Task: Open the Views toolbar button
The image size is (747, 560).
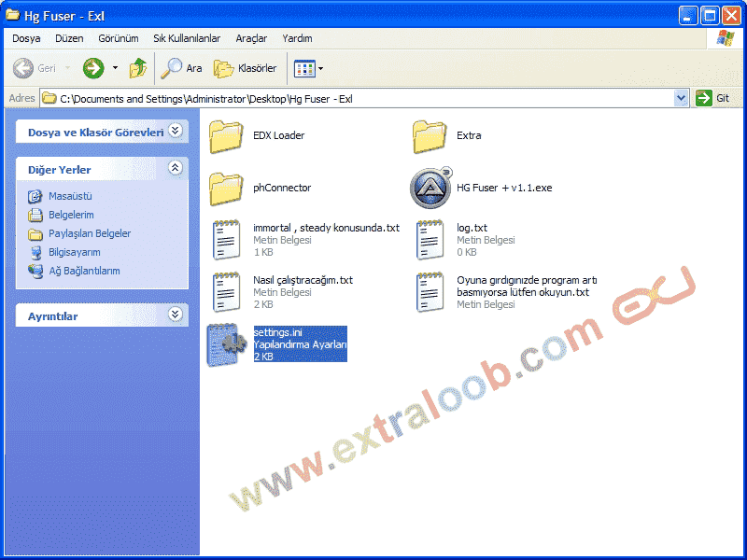Action: [305, 68]
